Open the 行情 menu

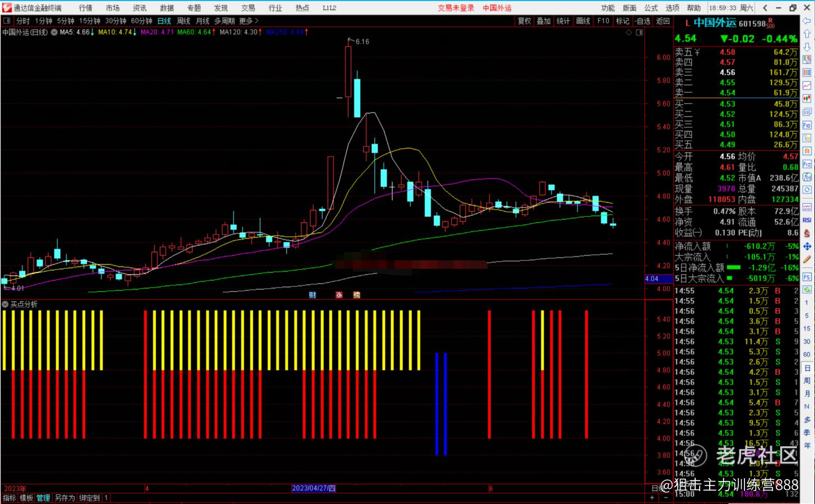pyautogui.click(x=86, y=8)
